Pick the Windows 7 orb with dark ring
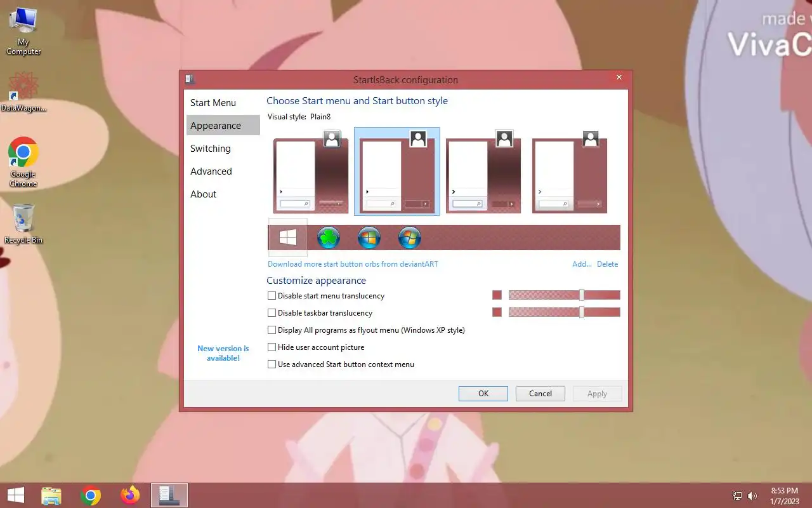This screenshot has height=508, width=812. (369, 237)
